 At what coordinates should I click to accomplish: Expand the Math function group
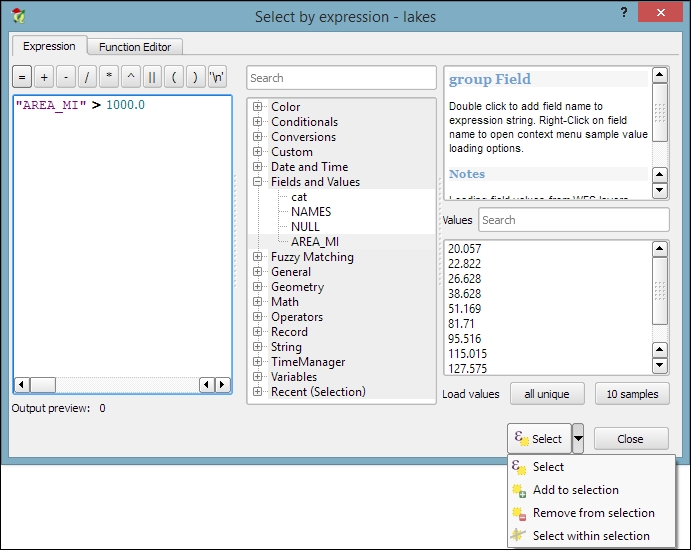[257, 301]
